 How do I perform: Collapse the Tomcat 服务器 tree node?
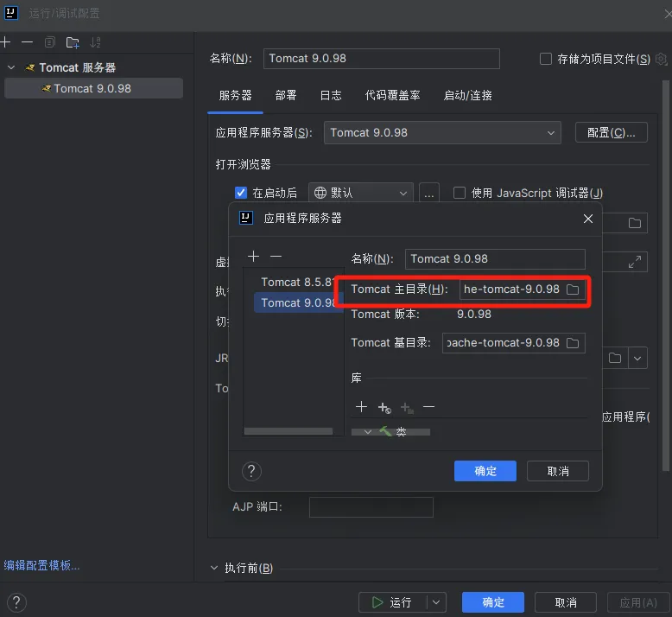tap(11, 67)
